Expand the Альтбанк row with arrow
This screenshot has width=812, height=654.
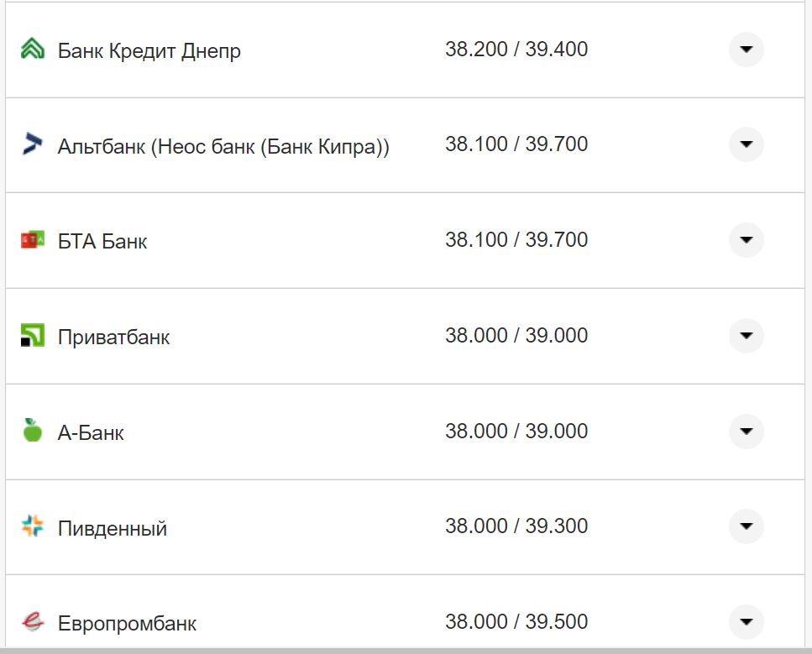[746, 144]
